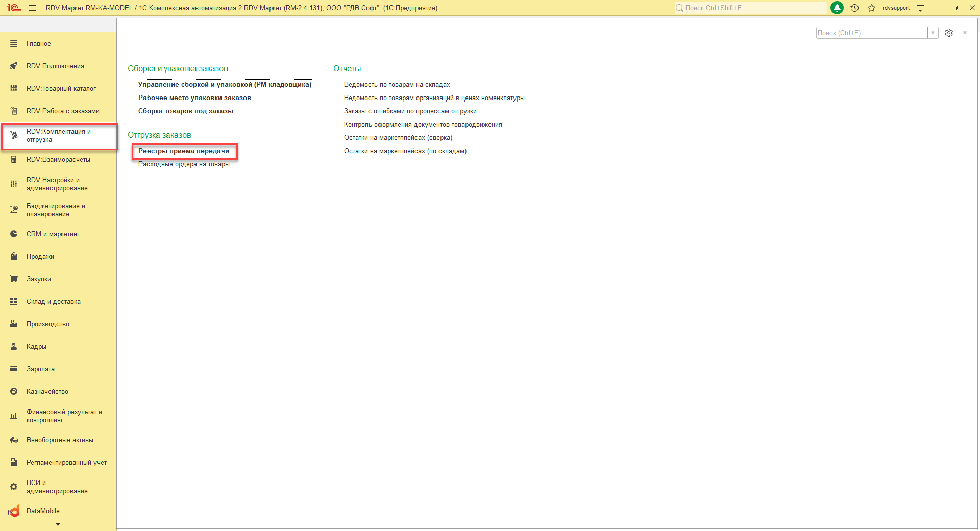Viewport: 980px width, 531px height.
Task: Close the section menu panel
Action: (x=965, y=33)
